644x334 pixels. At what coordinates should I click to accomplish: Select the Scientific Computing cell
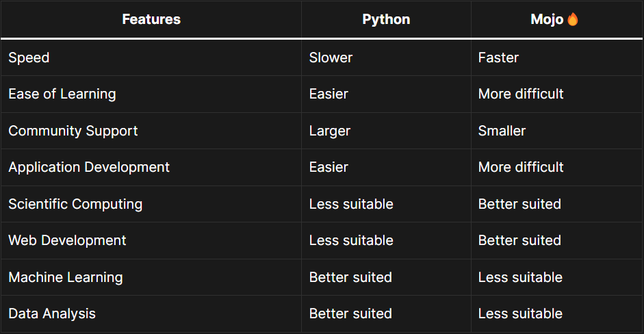tap(75, 204)
